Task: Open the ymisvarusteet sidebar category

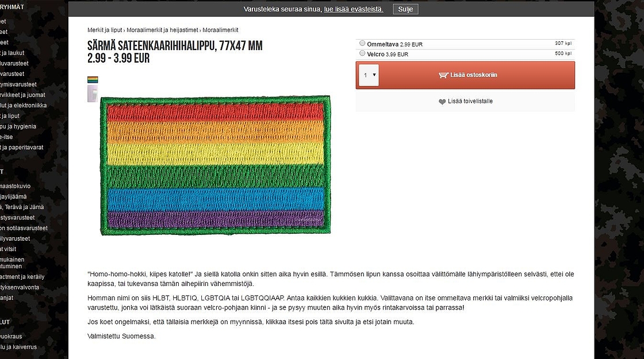Action: tap(18, 84)
